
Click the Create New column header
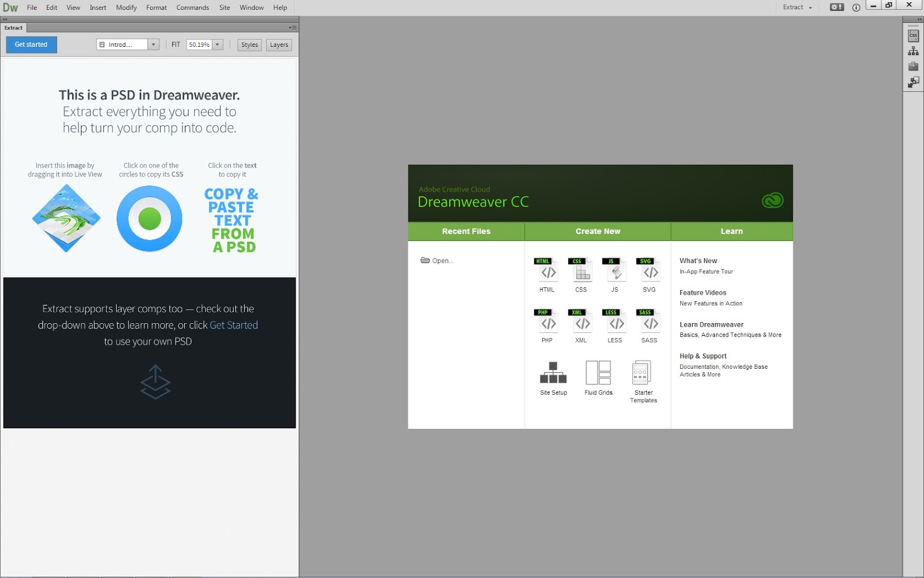click(598, 231)
